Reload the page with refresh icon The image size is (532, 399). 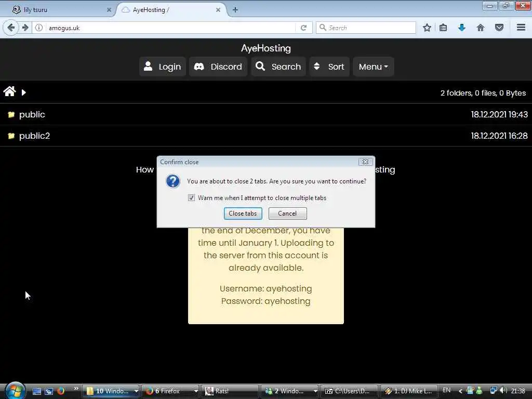coord(303,28)
